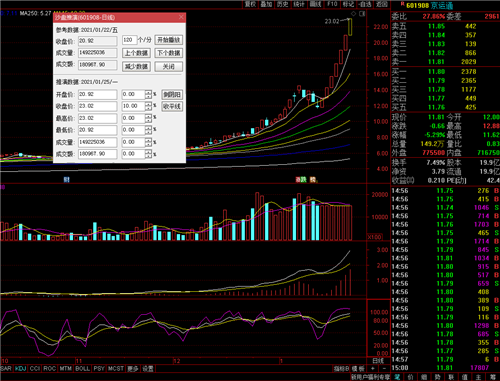Close the 沙盘推演 dialog with X

click(x=181, y=17)
